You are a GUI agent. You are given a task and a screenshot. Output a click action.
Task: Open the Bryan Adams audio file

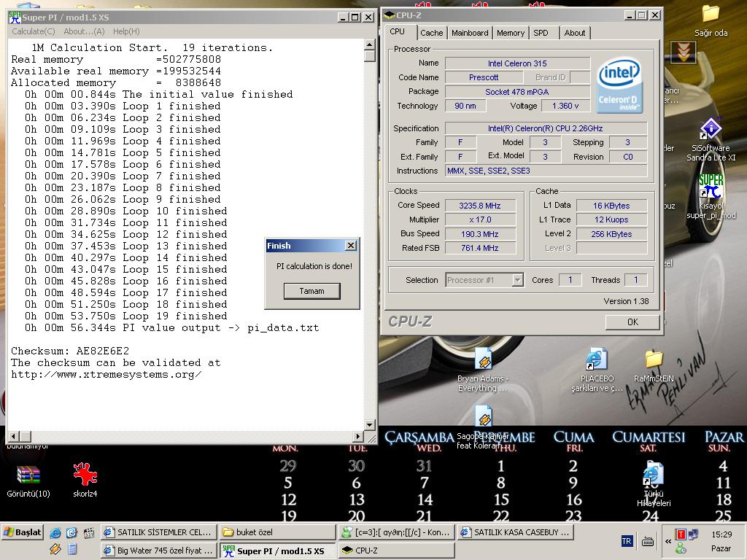483,359
